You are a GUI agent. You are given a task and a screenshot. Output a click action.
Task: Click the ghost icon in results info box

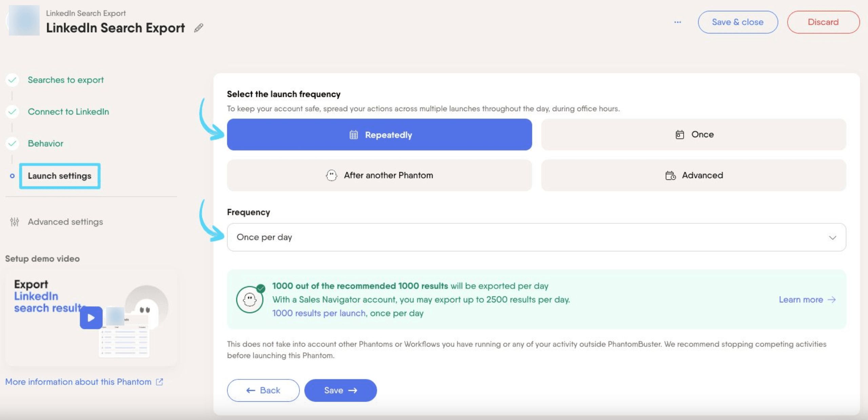click(x=250, y=299)
